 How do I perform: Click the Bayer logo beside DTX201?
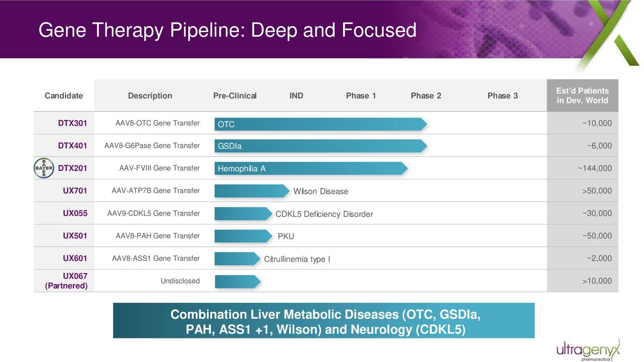(x=44, y=168)
